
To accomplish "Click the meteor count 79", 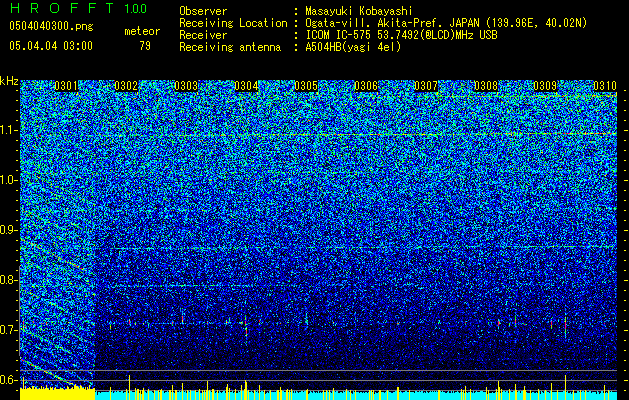I will (145, 46).
